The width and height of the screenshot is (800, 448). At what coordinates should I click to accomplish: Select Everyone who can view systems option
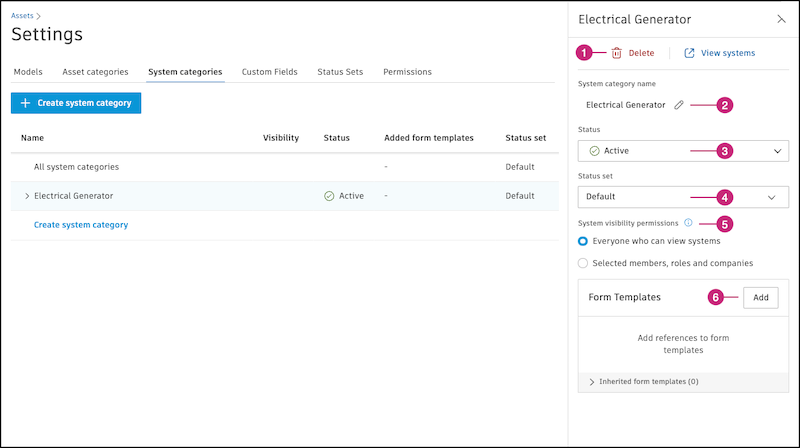(583, 241)
